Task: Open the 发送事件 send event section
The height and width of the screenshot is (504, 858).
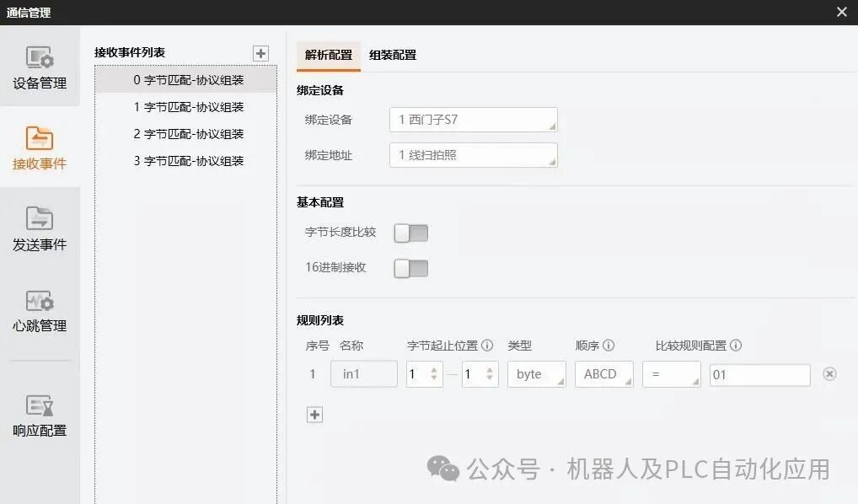Action: (40, 228)
